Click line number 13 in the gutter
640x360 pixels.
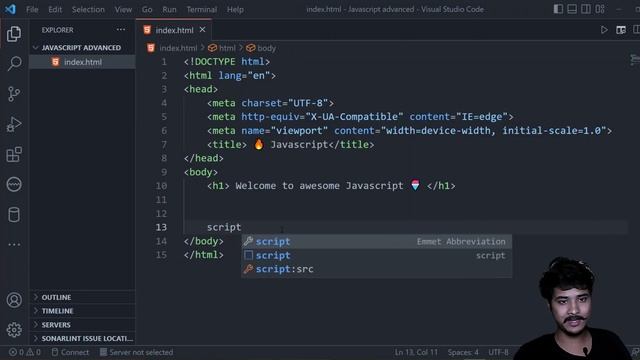click(x=161, y=227)
